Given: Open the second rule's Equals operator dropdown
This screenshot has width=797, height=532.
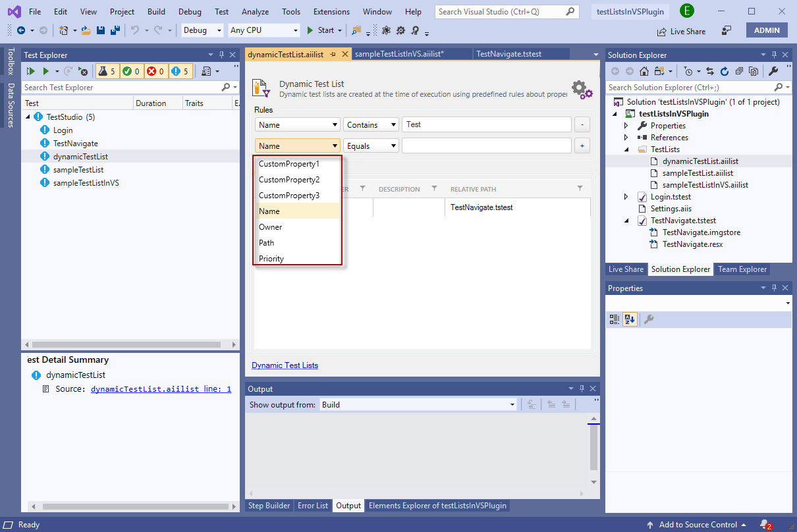Looking at the screenshot, I should pyautogui.click(x=371, y=146).
